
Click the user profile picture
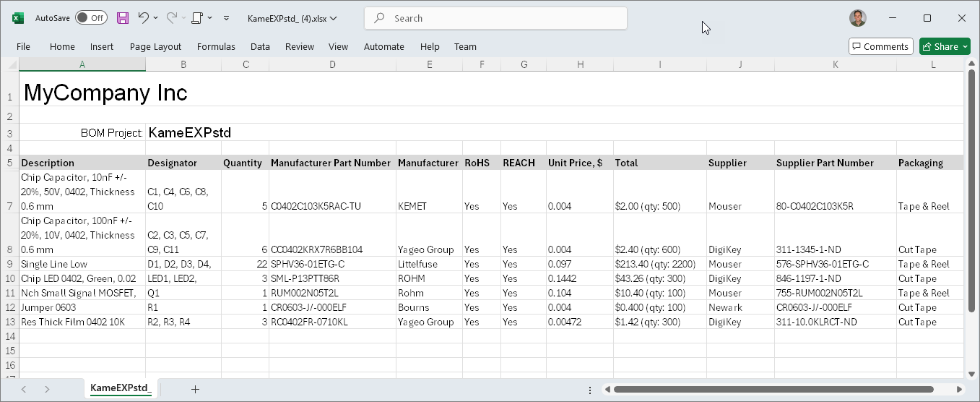coord(857,18)
